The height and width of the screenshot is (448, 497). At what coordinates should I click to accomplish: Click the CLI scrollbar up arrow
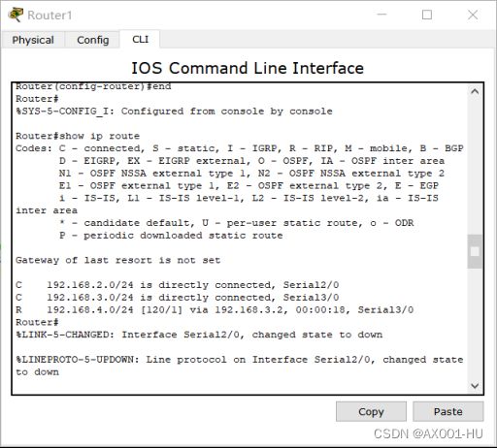click(x=475, y=92)
